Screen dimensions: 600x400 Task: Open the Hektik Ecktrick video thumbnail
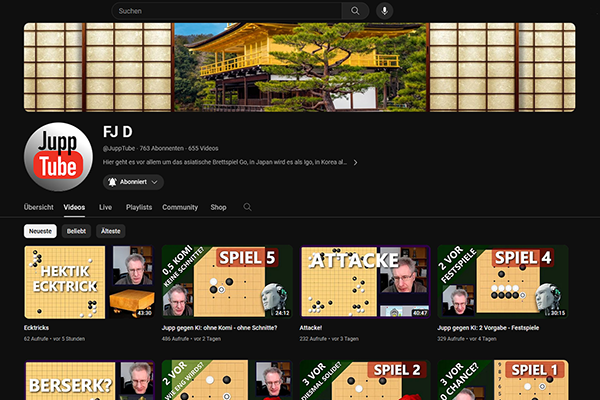click(89, 282)
